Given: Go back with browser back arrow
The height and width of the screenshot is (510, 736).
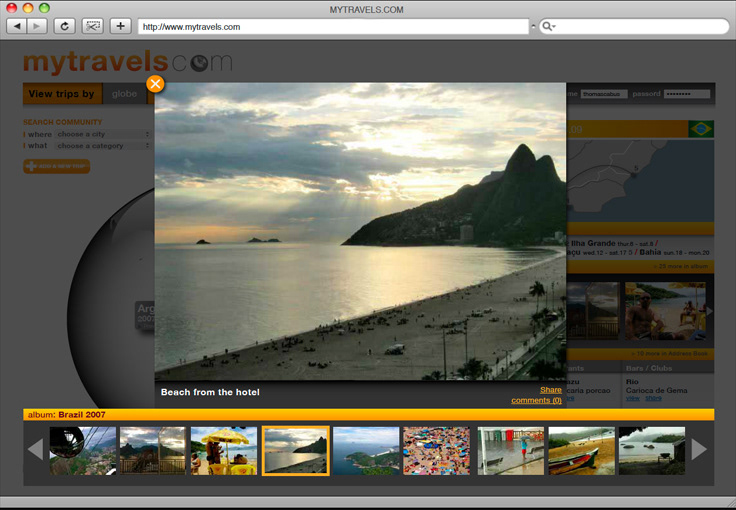Looking at the screenshot, I should click(x=17, y=26).
